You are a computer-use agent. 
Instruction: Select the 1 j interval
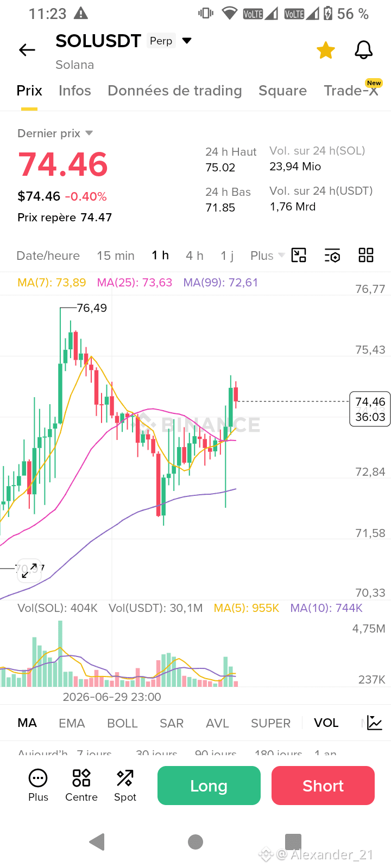227,256
